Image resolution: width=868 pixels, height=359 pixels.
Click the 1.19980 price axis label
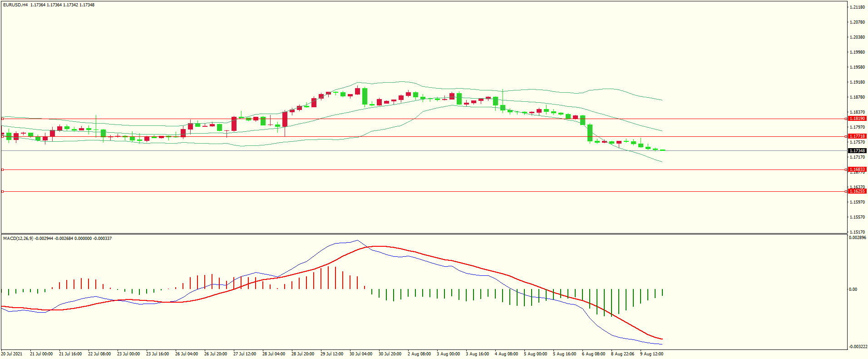point(857,52)
